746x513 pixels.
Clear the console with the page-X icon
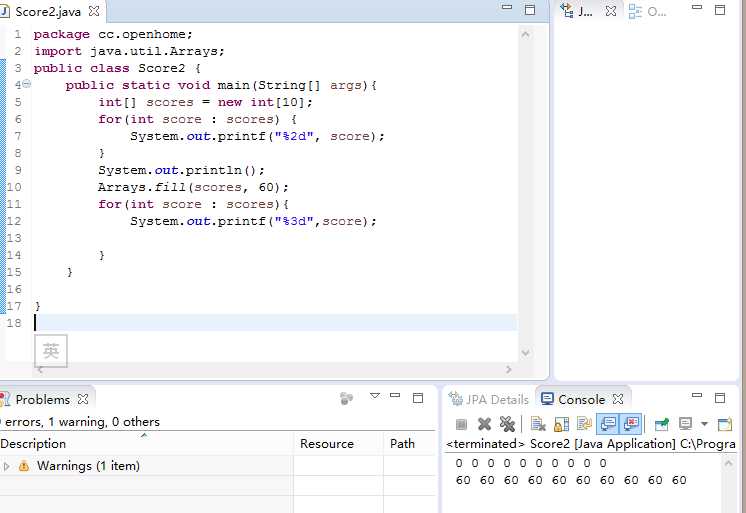(538, 424)
